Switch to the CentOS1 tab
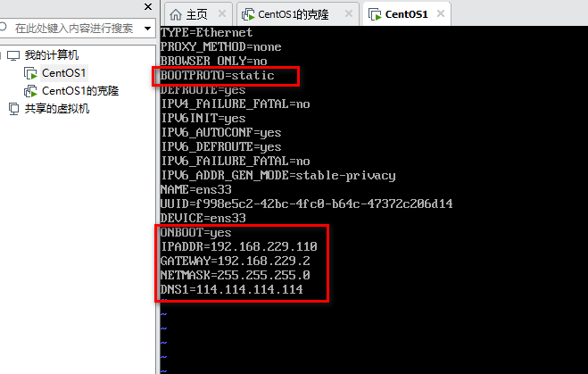588x374 pixels. tap(407, 14)
